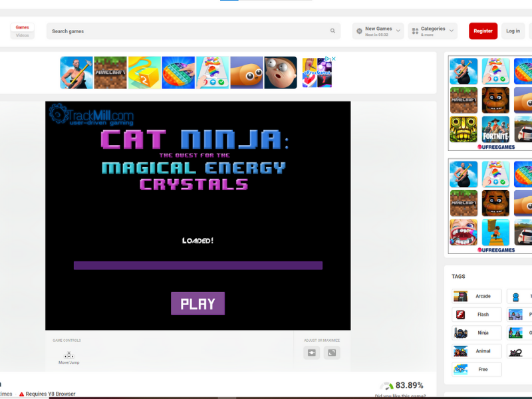The width and height of the screenshot is (532, 399).
Task: Switch to the Games tab
Action: [x=23, y=27]
